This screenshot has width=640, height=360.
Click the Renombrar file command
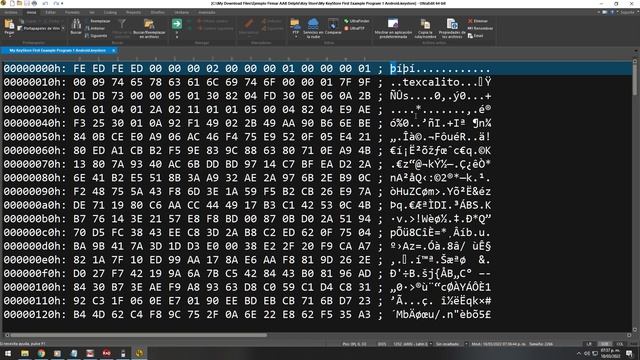pyautogui.click(x=480, y=28)
